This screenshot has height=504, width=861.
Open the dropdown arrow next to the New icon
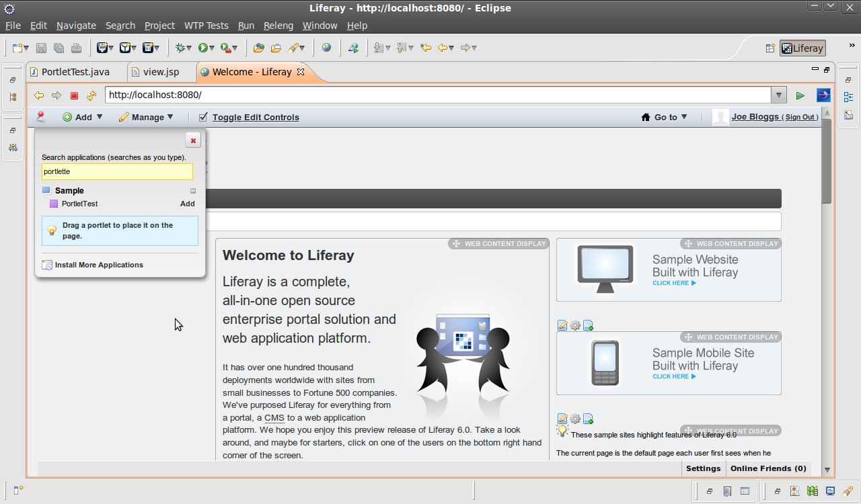point(26,48)
